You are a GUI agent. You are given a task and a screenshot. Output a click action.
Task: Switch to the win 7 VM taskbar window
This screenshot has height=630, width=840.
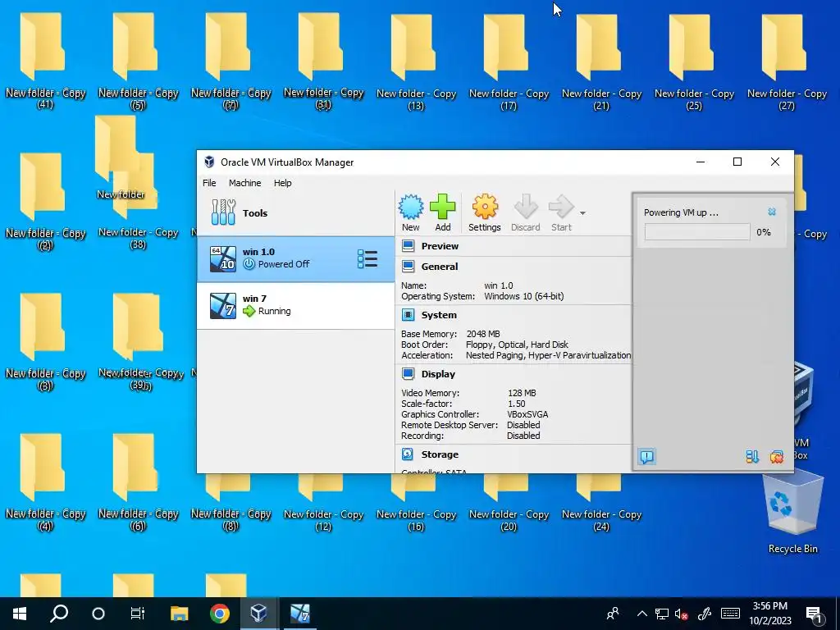[x=300, y=614]
